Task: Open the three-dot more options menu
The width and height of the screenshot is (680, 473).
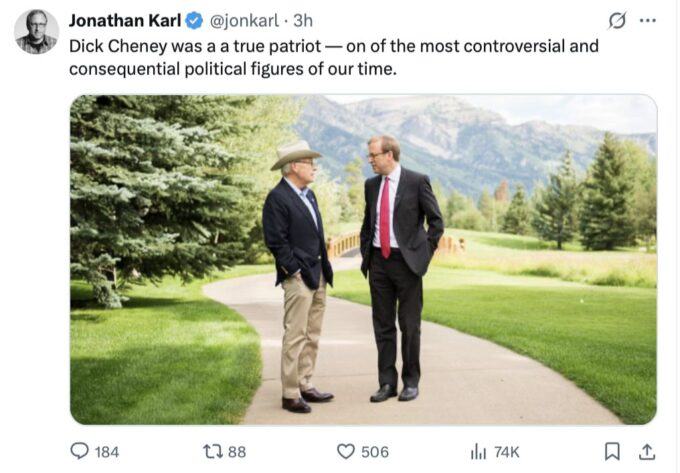Action: pos(648,21)
